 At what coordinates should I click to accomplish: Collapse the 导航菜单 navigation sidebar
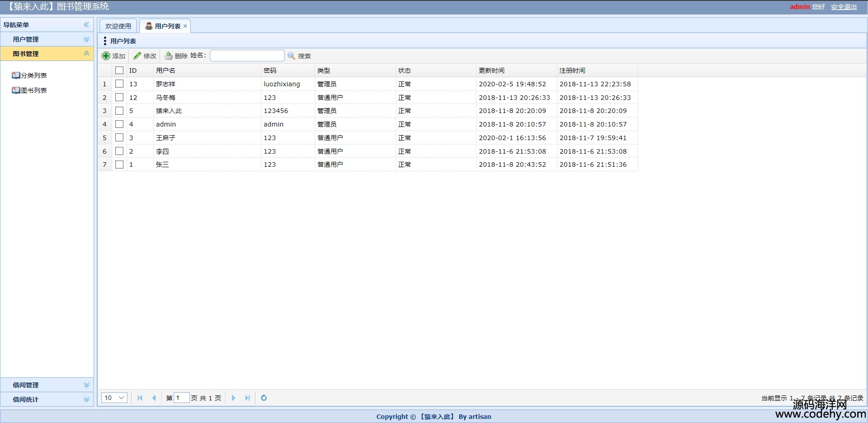(x=86, y=25)
